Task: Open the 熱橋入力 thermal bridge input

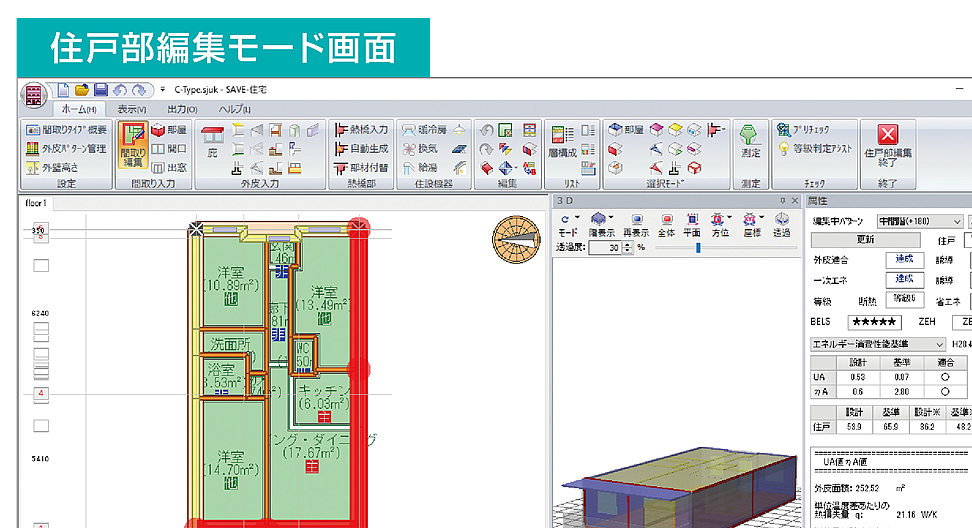Action: pos(361,130)
